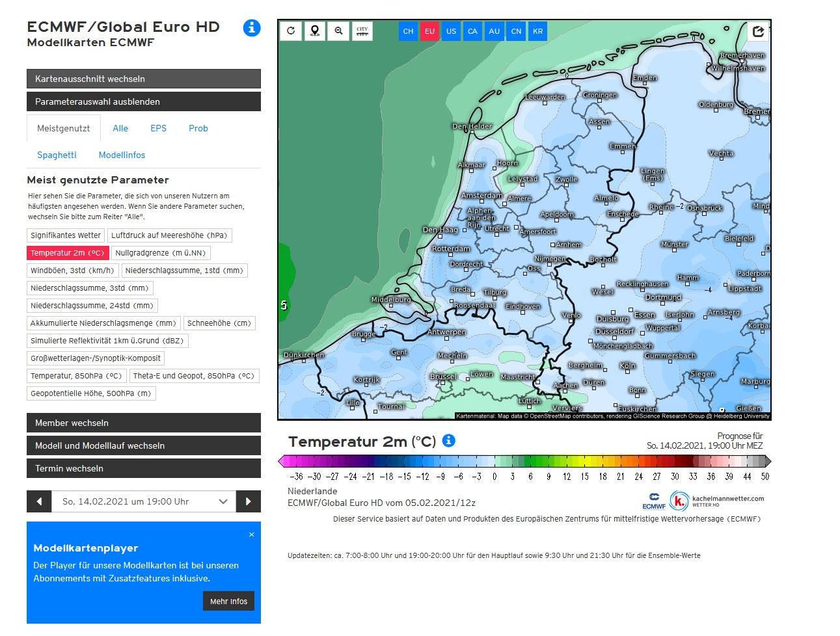Click the temperature color scale bar
The width and height of the screenshot is (840, 636).
524,462
